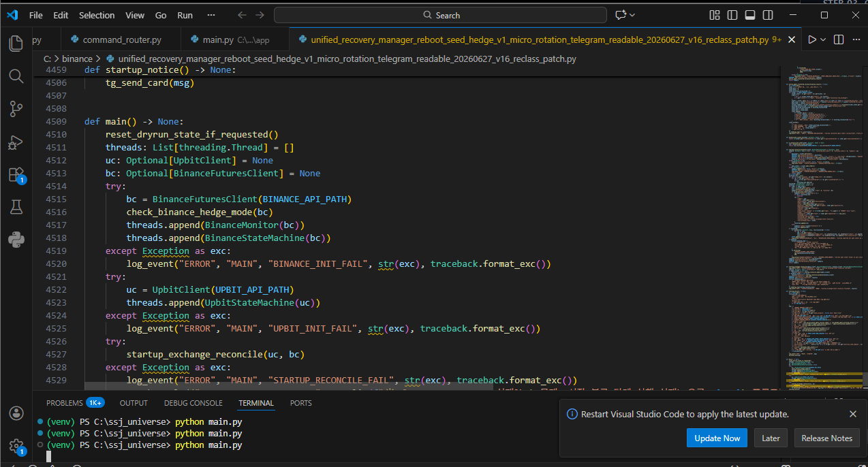Select the TERMINAL panel tab
The image size is (868, 467).
[256, 403]
